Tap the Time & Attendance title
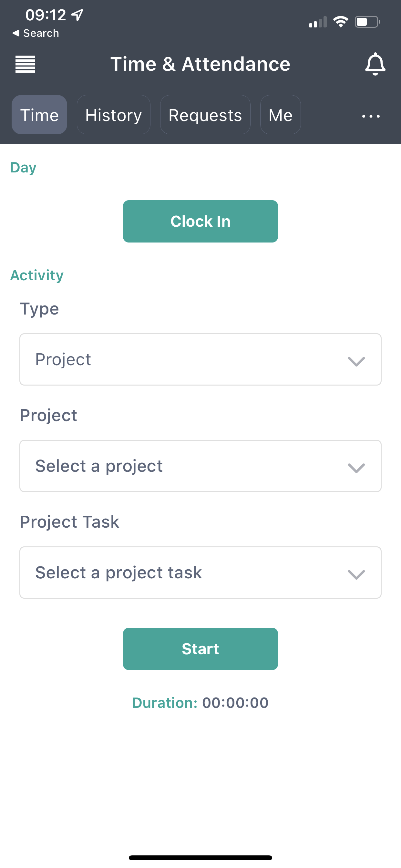The image size is (401, 868). [200, 64]
